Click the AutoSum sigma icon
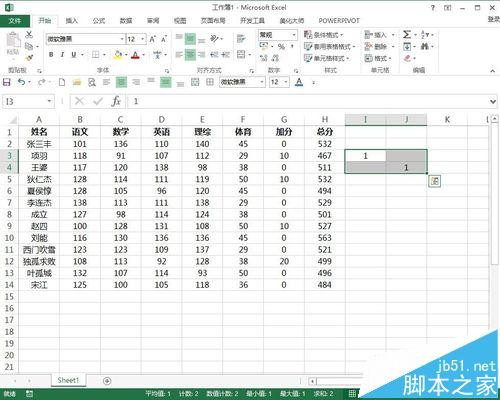 [x=407, y=34]
